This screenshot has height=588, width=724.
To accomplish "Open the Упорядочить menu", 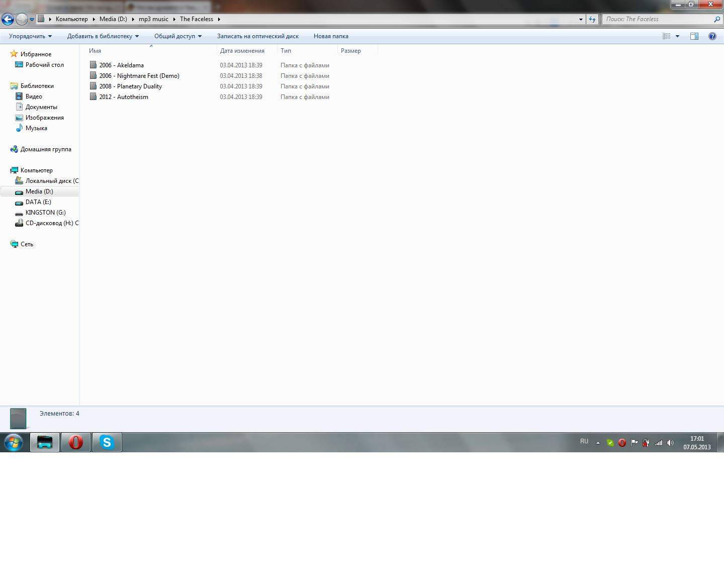I will click(30, 36).
